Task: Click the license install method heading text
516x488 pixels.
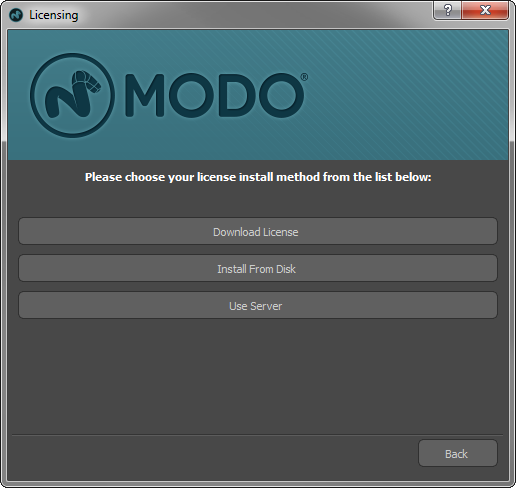Action: pos(258,177)
